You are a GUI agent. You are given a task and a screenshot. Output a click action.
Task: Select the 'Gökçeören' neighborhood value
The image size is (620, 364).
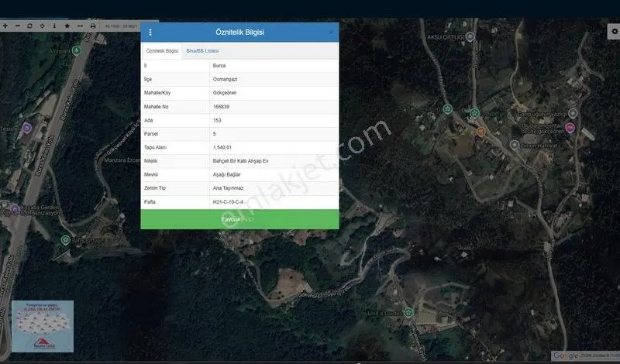click(225, 93)
